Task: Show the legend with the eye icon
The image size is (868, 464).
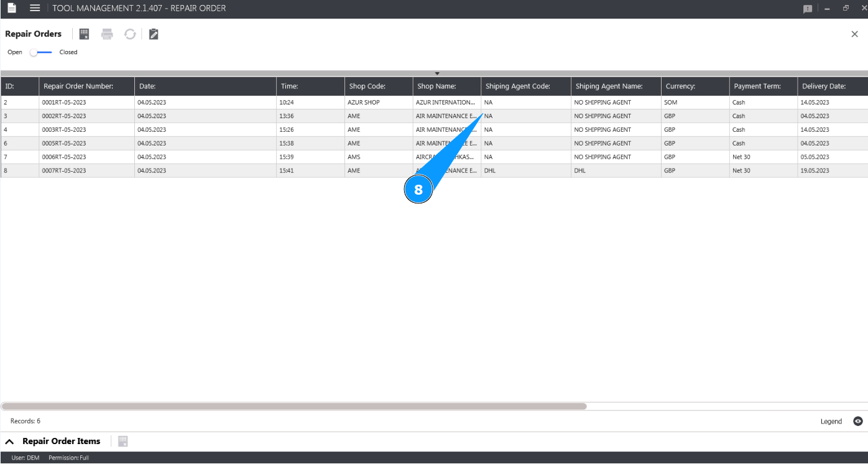Action: (858, 421)
